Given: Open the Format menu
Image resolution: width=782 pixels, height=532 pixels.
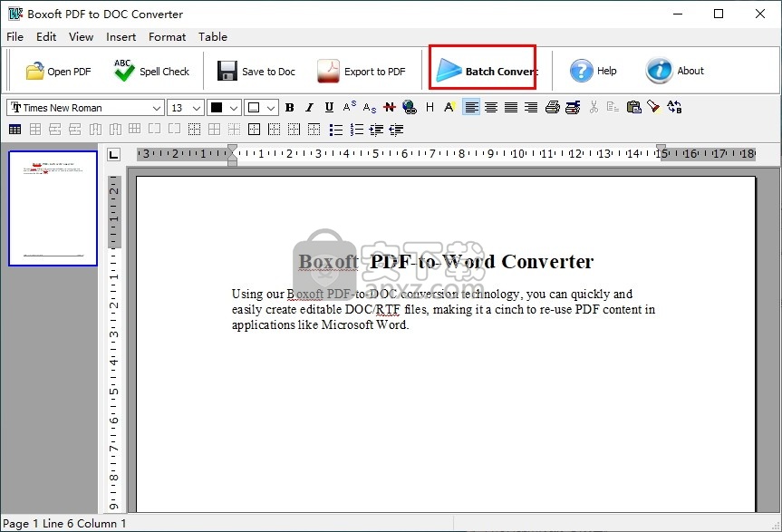Looking at the screenshot, I should coord(167,37).
